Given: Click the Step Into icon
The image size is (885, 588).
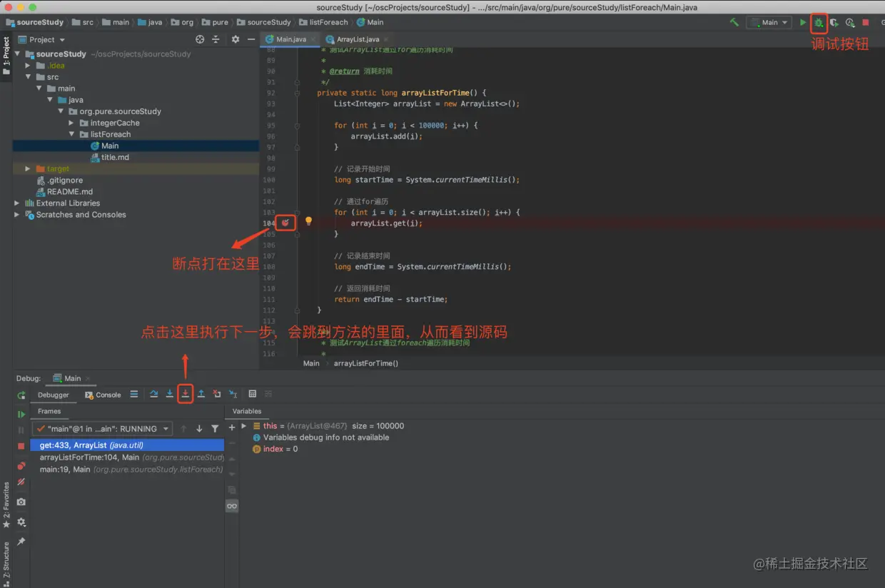Looking at the screenshot, I should [170, 394].
